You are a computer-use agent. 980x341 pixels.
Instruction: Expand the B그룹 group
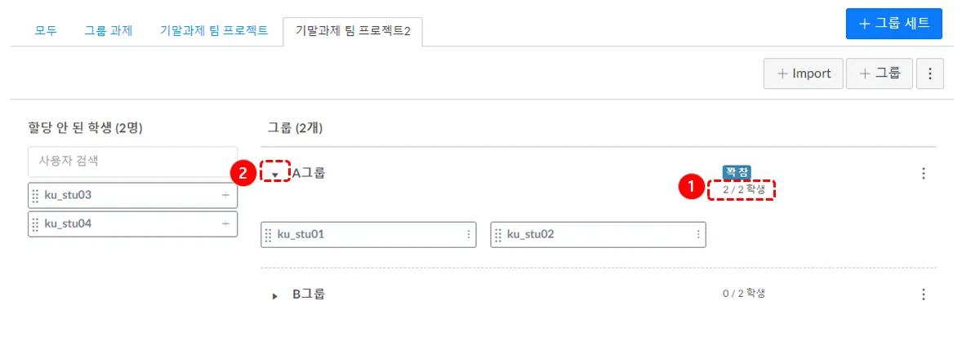point(275,295)
